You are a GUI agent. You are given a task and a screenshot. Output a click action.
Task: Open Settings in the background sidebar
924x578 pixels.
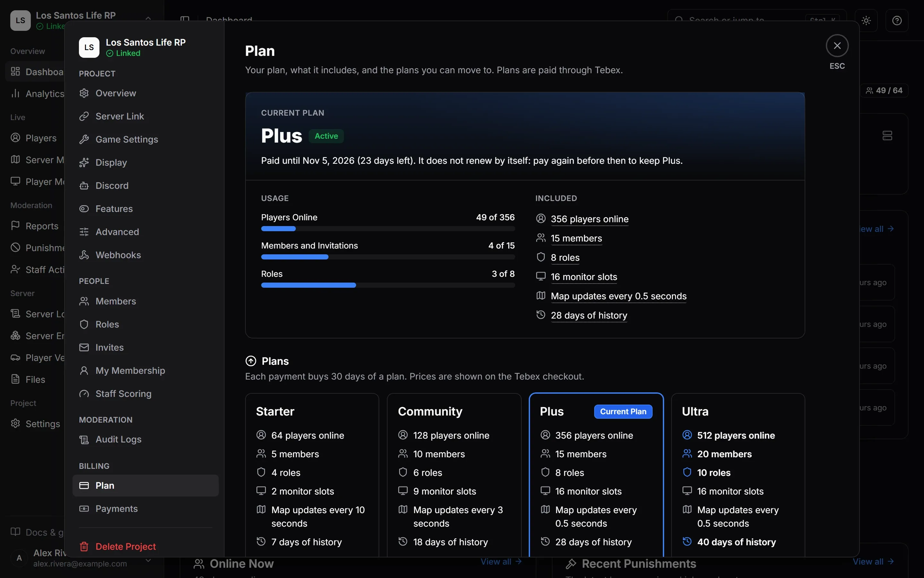click(x=35, y=424)
